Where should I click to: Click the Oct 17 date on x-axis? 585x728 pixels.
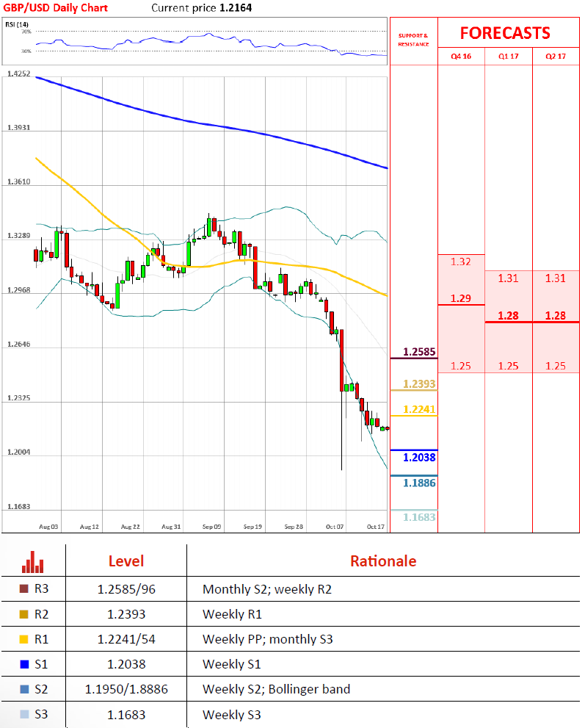pos(376,527)
